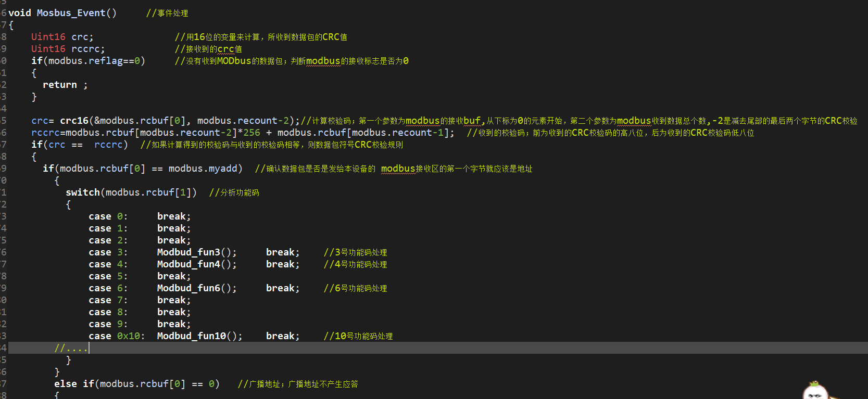868x399 pixels.
Task: Click the else if broadcast address line
Action: pos(137,384)
